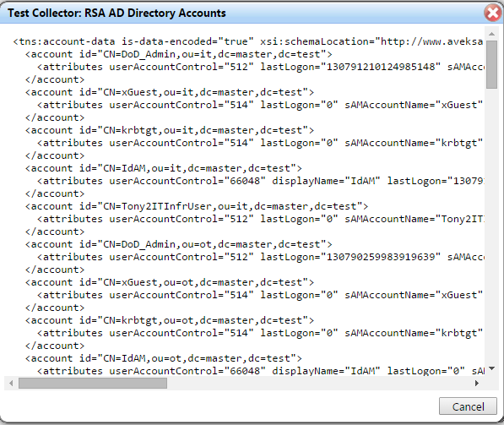Image resolution: width=504 pixels, height=425 pixels.
Task: Click the CN=DoD_Admin,ou=it account line
Action: (178, 54)
